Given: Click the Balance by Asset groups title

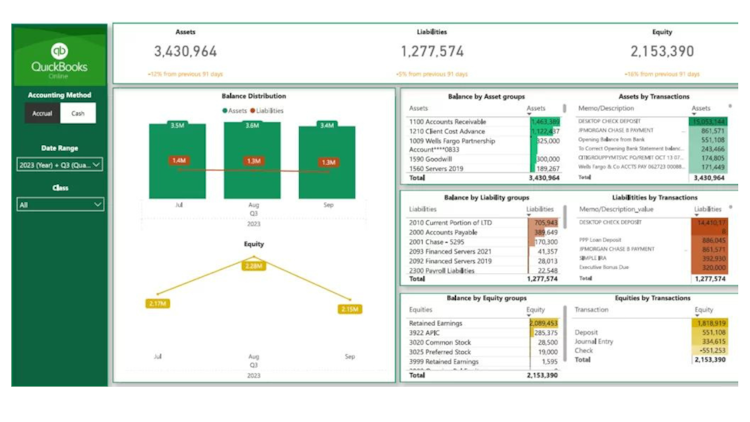Looking at the screenshot, I should (x=486, y=97).
